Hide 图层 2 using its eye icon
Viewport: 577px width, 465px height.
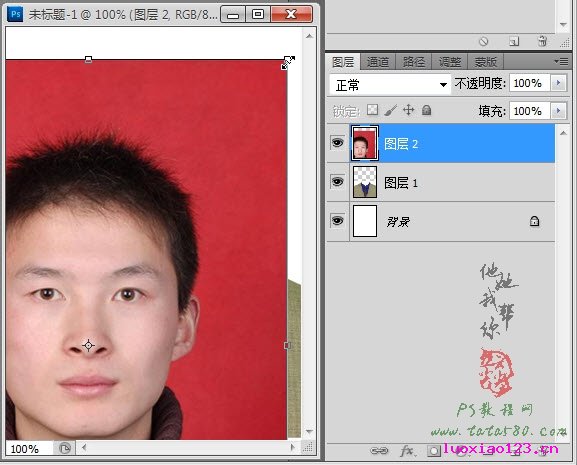(337, 142)
